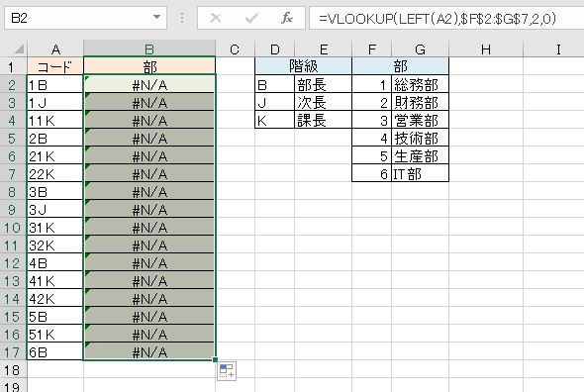Open the Auto Fill Options button
The height and width of the screenshot is (392, 584).
[227, 371]
